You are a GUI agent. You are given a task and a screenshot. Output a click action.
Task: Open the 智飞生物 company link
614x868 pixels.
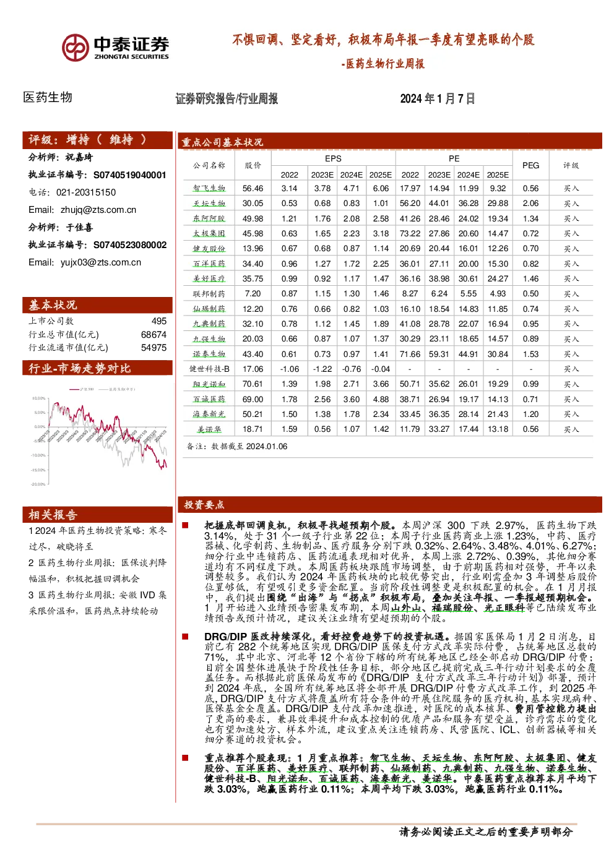coord(209,189)
